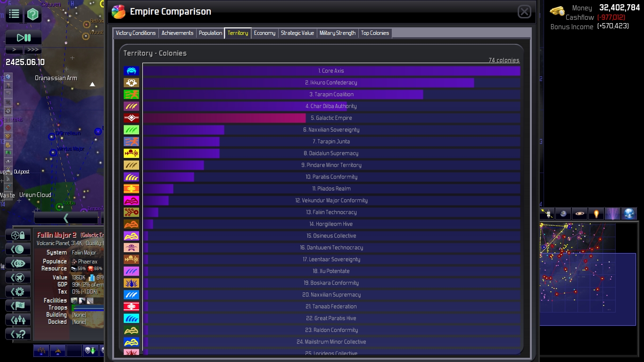Click Tarapin Junta flag icon
This screenshot has height=362, width=644.
(x=132, y=141)
